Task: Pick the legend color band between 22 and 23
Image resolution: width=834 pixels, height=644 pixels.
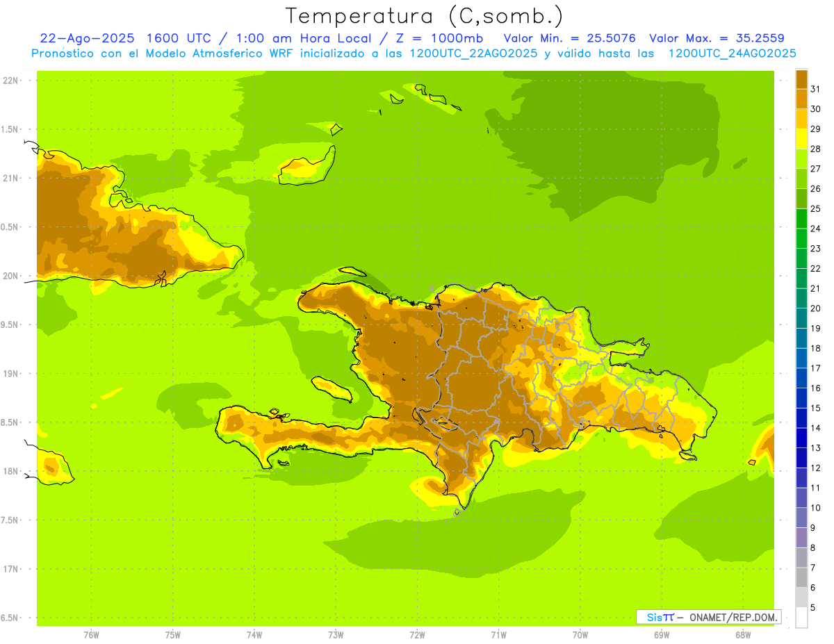Action: (801, 258)
